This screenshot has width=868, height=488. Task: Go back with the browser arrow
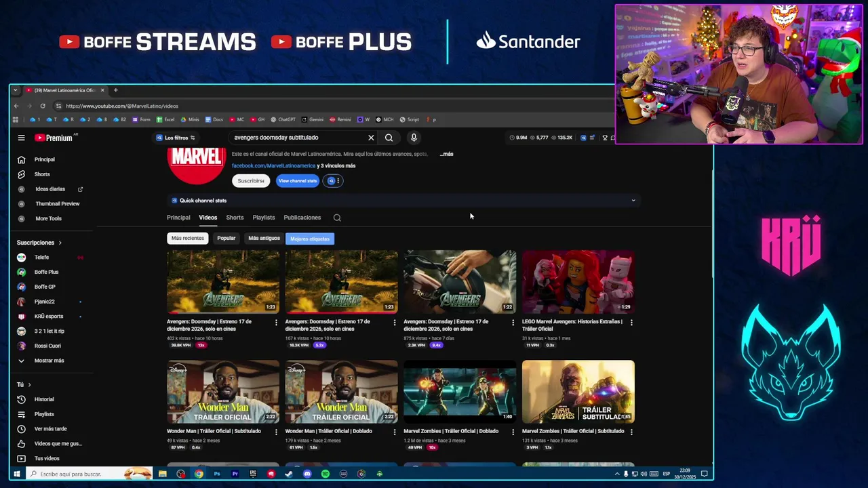pyautogui.click(x=16, y=106)
